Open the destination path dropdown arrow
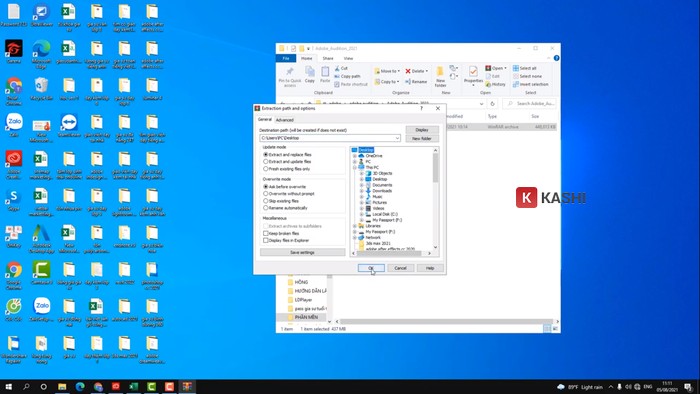Image resolution: width=700 pixels, height=394 pixels. (x=397, y=138)
